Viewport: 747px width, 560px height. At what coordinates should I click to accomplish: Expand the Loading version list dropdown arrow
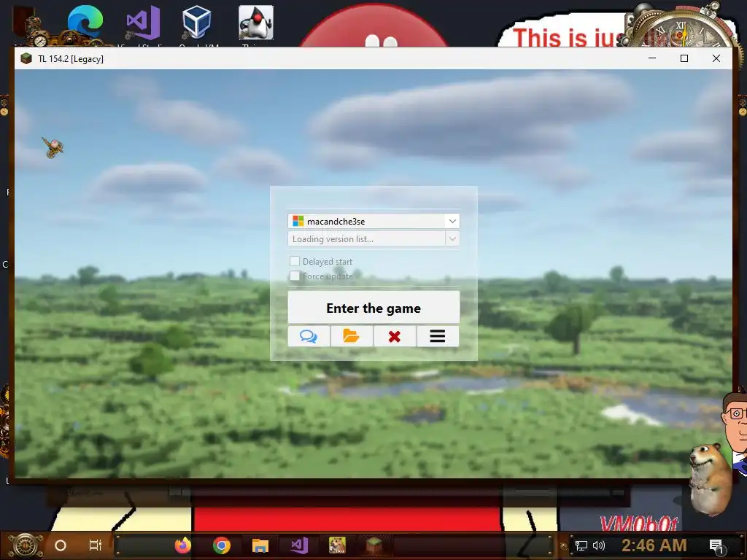(452, 238)
